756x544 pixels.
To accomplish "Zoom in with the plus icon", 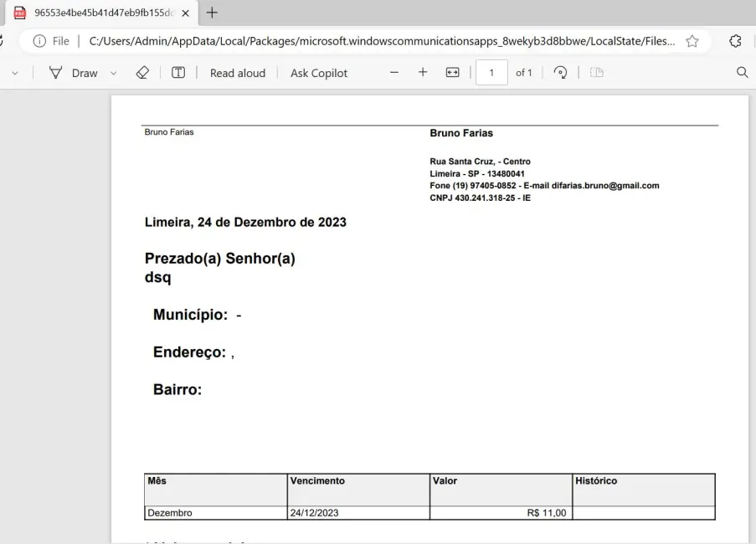I will click(423, 72).
